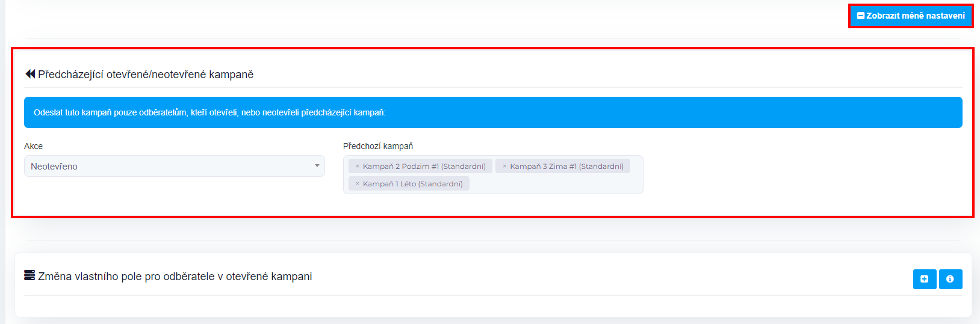Click the Změna vlastního pole heading
The width and height of the screenshot is (980, 324).
[175, 277]
